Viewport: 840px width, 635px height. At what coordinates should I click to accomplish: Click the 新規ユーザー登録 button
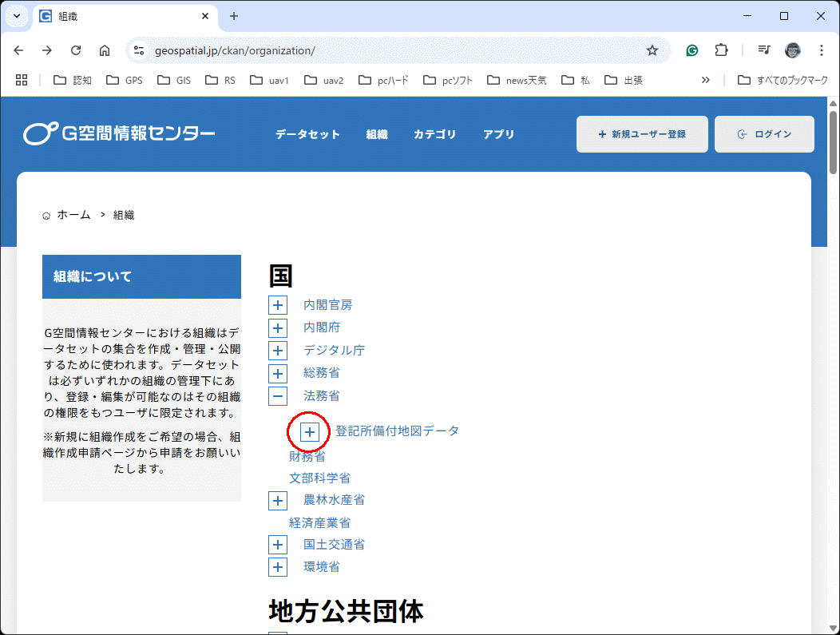coord(642,134)
